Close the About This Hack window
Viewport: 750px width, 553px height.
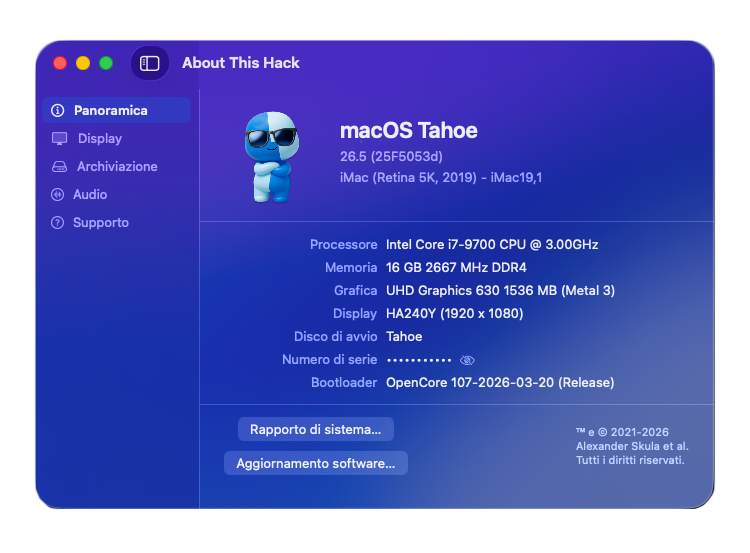(60, 63)
